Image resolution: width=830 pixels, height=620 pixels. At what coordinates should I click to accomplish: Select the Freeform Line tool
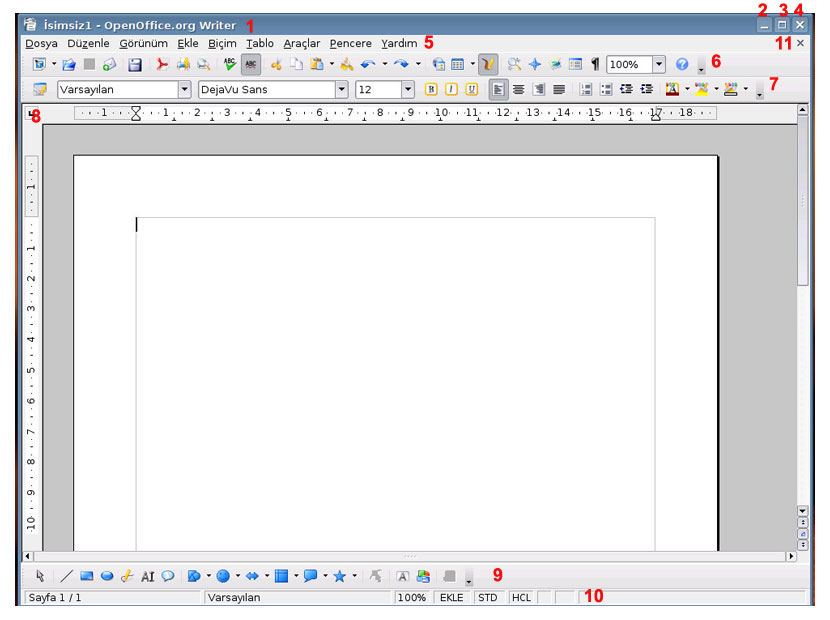pos(127,576)
